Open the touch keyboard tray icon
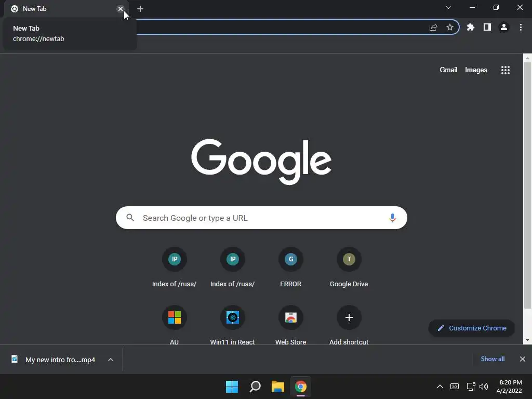This screenshot has height=399, width=532. point(455,387)
